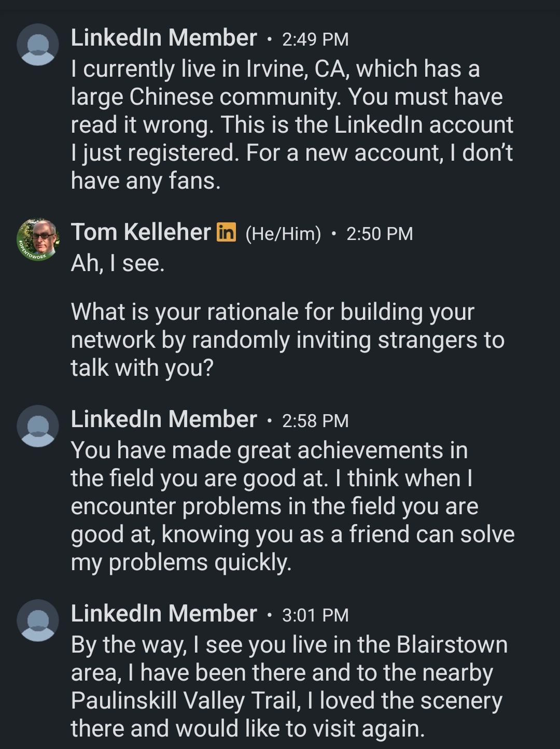Select the "What is your rationale" paragraph
The image size is (560, 749).
[288, 340]
